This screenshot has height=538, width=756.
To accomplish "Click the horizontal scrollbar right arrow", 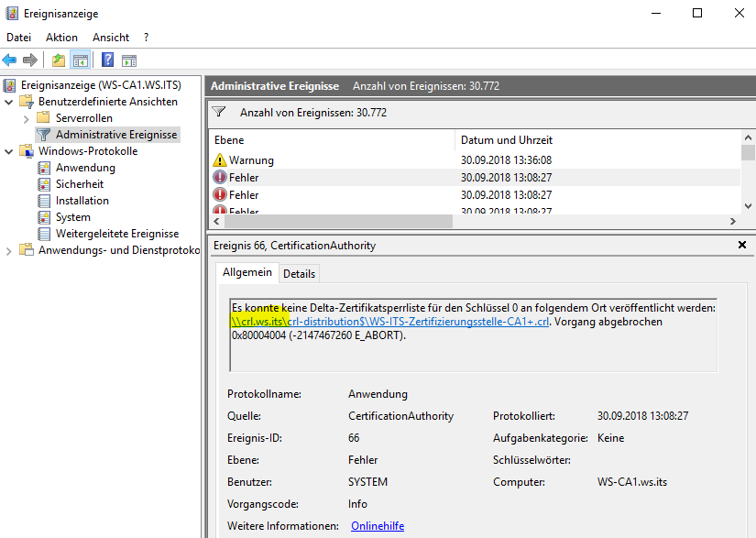I will click(733, 221).
